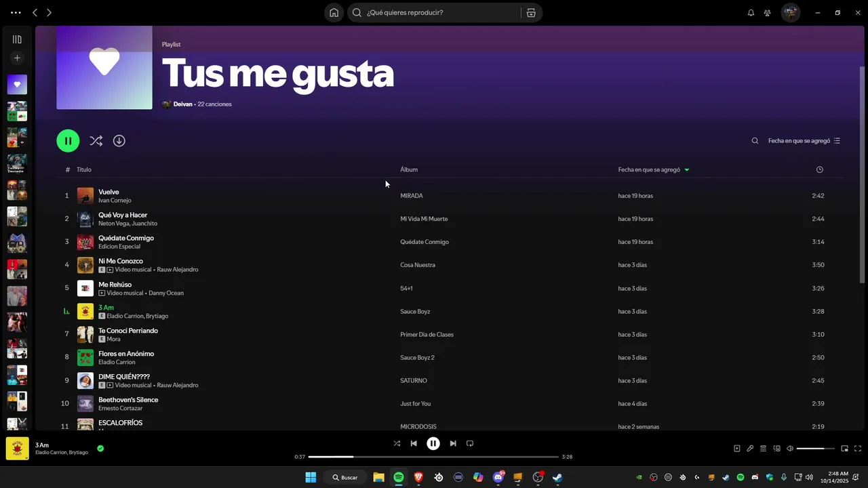Select the song DIME QUIÉN????
This screenshot has height=488, width=868.
[124, 377]
